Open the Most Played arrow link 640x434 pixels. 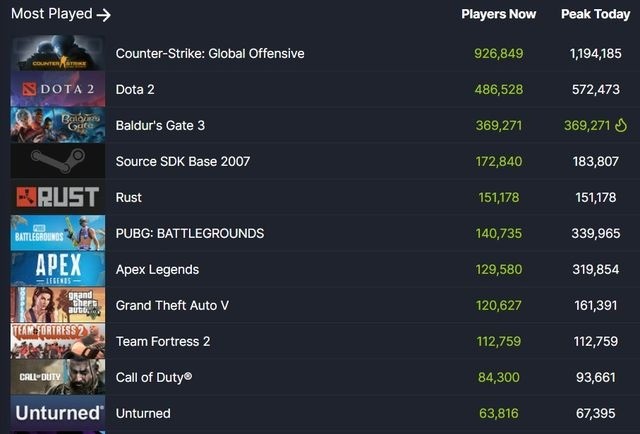coord(103,15)
